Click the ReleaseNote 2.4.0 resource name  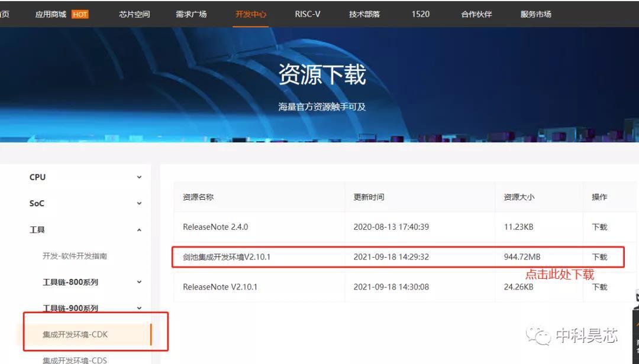(215, 227)
